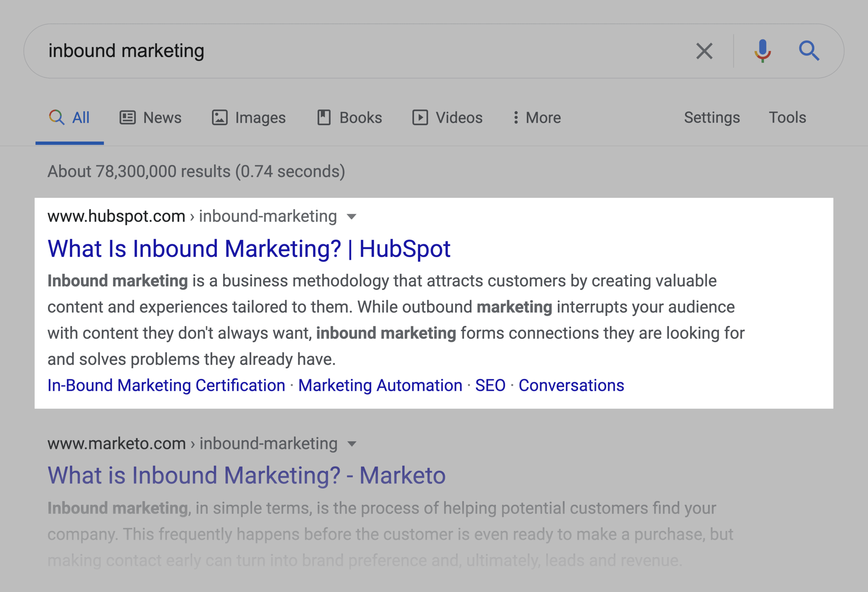This screenshot has width=868, height=592.
Task: Click the www.marketo.com URL breadcrumb
Action: [192, 443]
